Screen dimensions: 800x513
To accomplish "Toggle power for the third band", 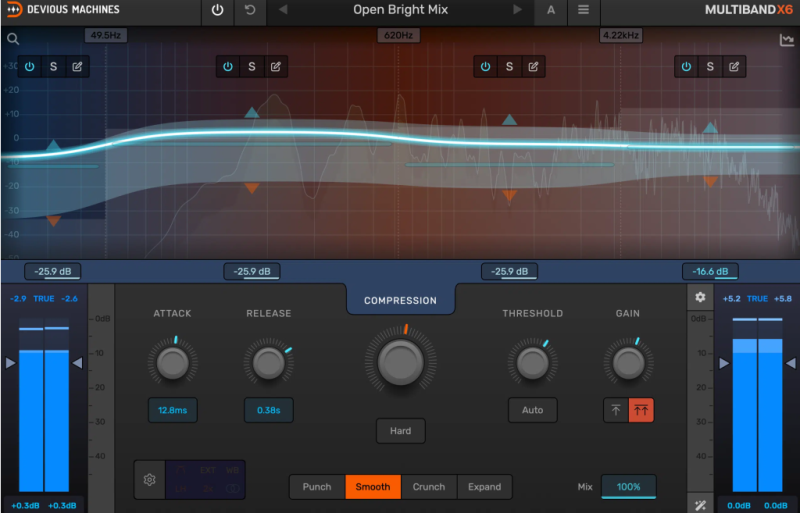I will coord(485,67).
